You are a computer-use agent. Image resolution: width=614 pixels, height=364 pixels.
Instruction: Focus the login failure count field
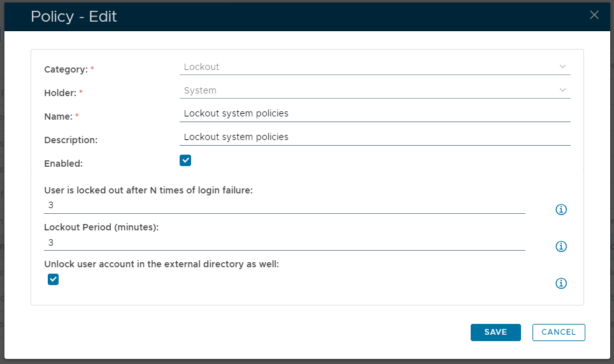[284, 206]
